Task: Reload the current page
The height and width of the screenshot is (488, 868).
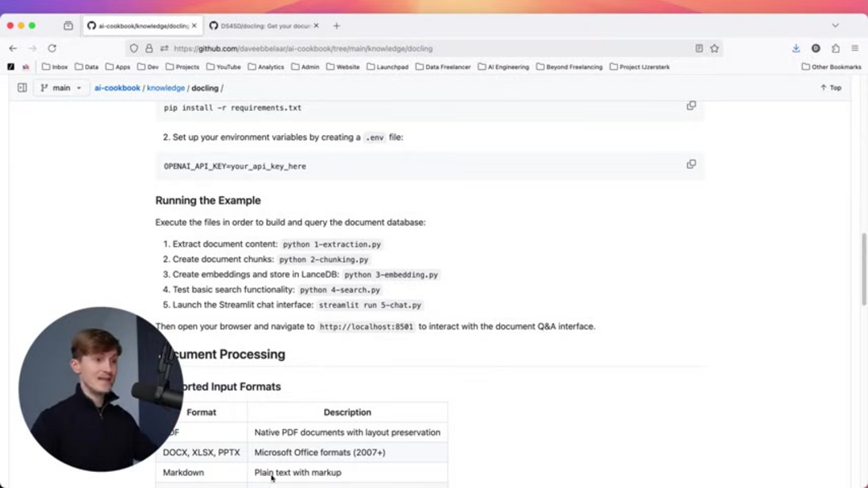Action: coord(51,48)
